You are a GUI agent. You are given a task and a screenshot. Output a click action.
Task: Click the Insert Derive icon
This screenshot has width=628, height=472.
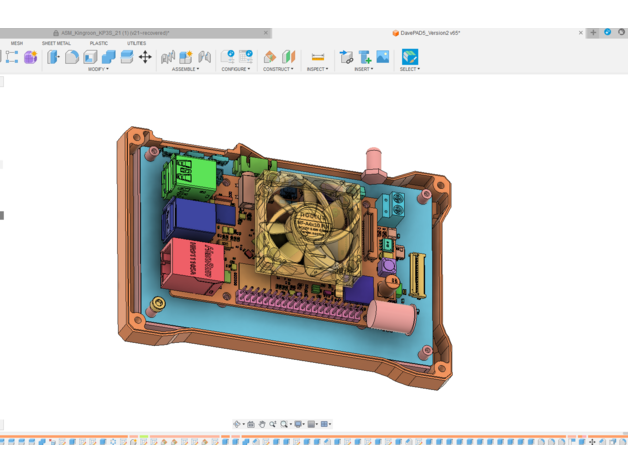tap(346, 57)
